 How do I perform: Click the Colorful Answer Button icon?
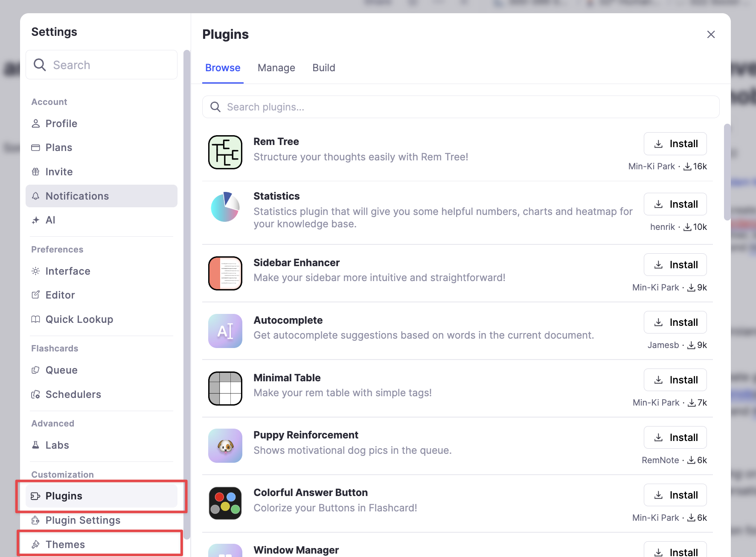pos(225,503)
